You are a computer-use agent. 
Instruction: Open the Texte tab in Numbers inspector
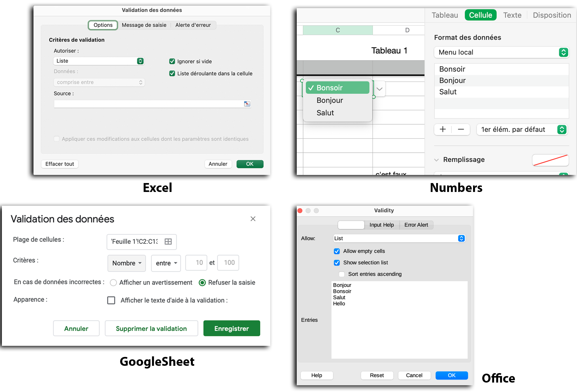(512, 15)
